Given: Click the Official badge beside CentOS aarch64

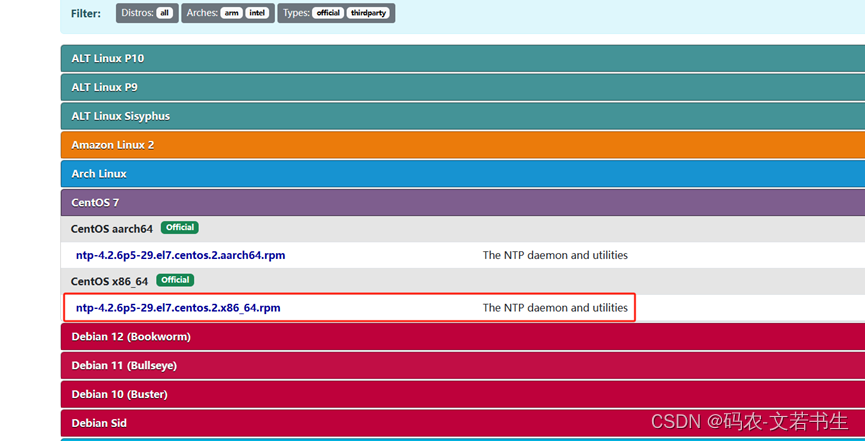Looking at the screenshot, I should click(180, 227).
